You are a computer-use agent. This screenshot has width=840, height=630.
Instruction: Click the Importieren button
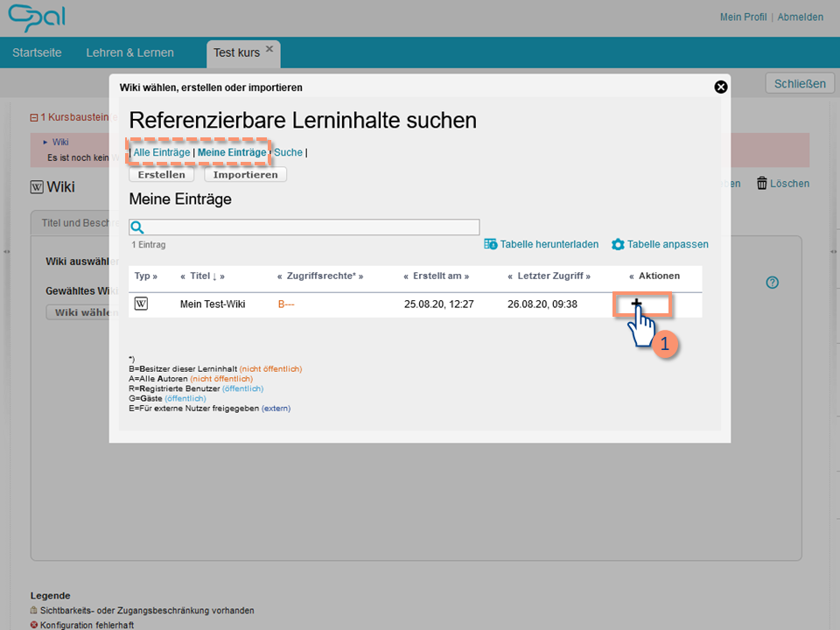pos(245,175)
